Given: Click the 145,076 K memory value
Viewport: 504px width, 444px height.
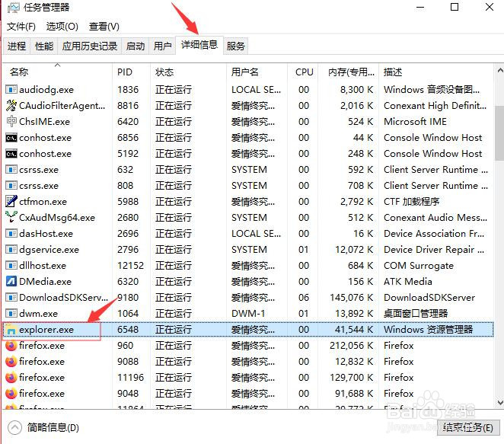Looking at the screenshot, I should pyautogui.click(x=351, y=297).
